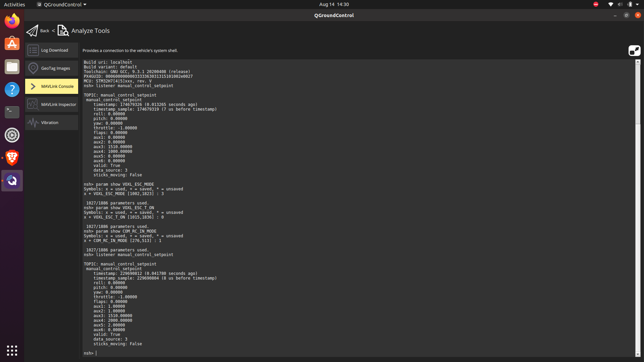Open the GeoTag Images page
Viewport: 644px width, 362px height.
[x=52, y=68]
